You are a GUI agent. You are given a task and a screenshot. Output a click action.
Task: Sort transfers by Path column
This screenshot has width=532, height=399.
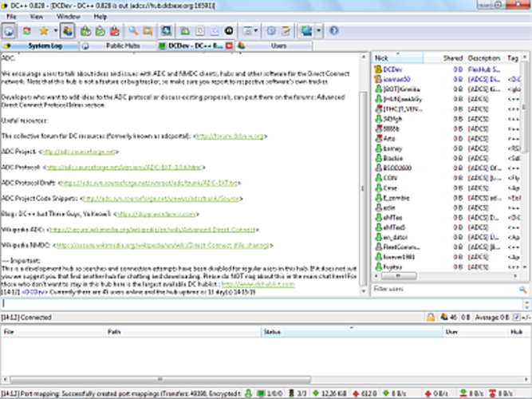coord(183,332)
